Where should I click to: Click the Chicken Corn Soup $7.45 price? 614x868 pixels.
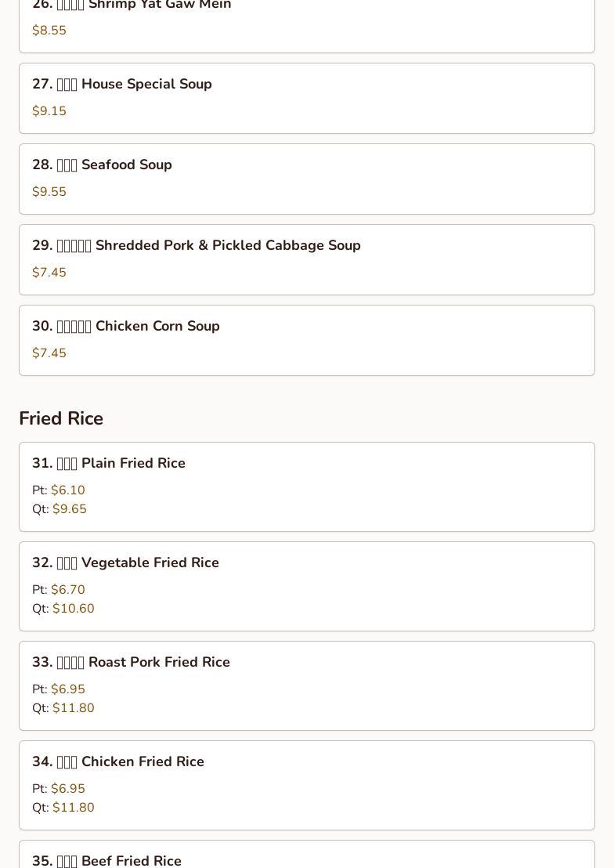click(x=49, y=353)
